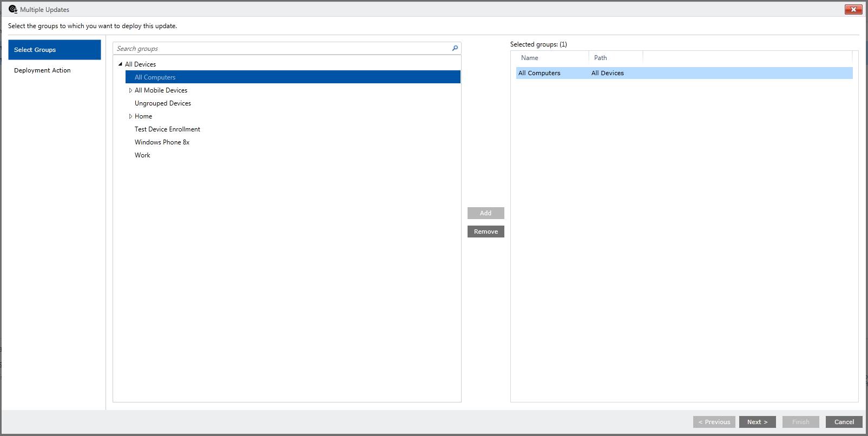The image size is (868, 436).
Task: Cancel the update deployment wizard
Action: click(x=844, y=422)
